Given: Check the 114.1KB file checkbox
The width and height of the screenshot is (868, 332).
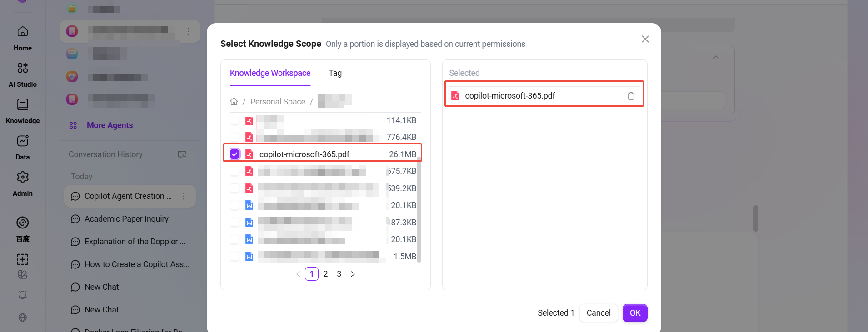Looking at the screenshot, I should [234, 120].
